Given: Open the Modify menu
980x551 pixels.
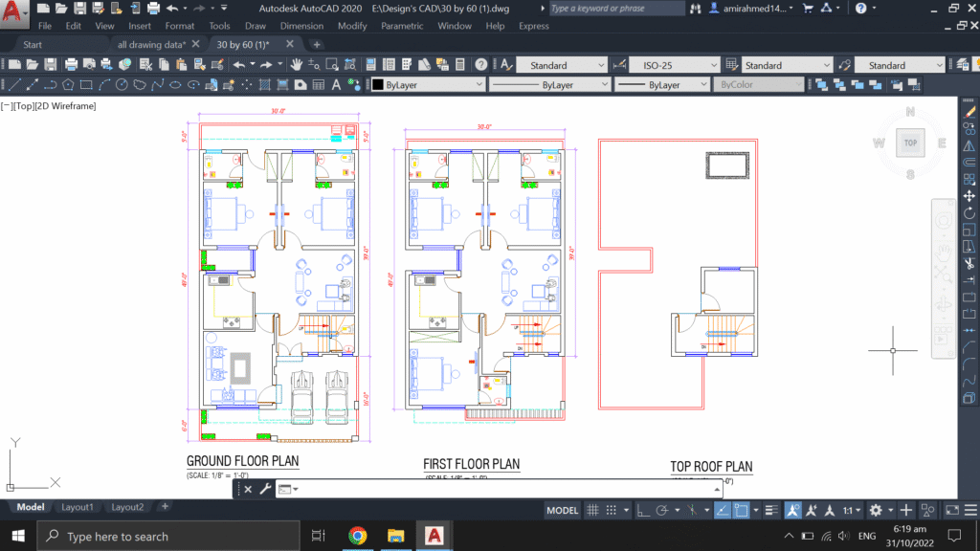Looking at the screenshot, I should [x=352, y=26].
